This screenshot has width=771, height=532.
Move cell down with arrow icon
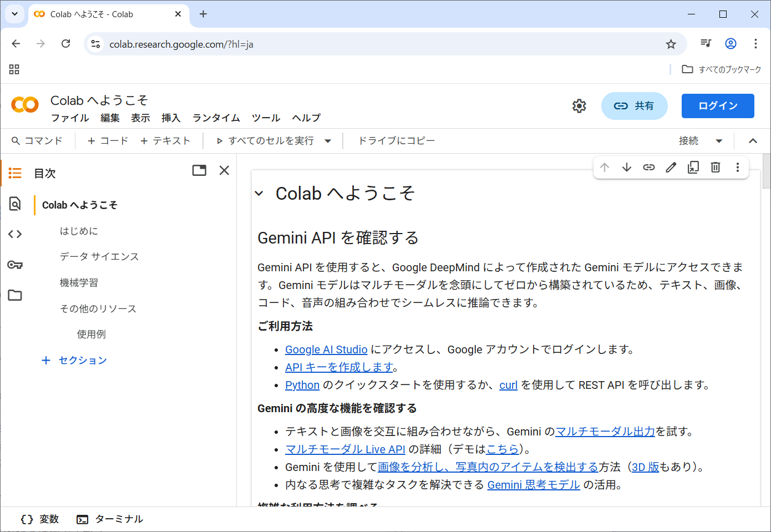627,168
